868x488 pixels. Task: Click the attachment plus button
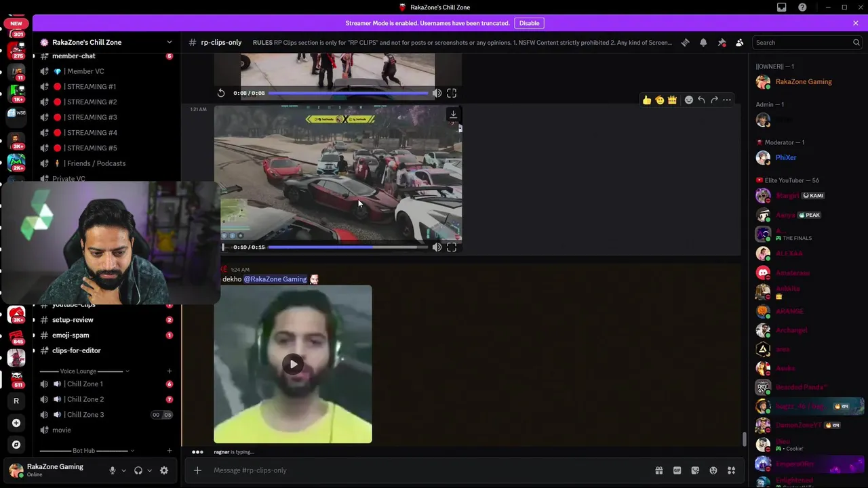coord(197,470)
